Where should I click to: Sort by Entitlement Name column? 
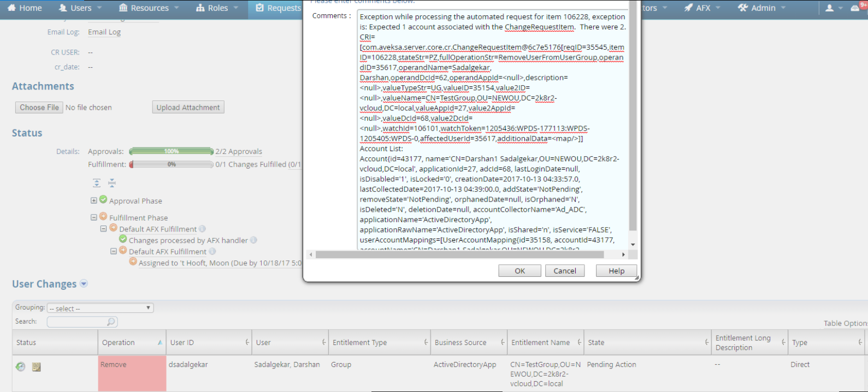coord(545,342)
